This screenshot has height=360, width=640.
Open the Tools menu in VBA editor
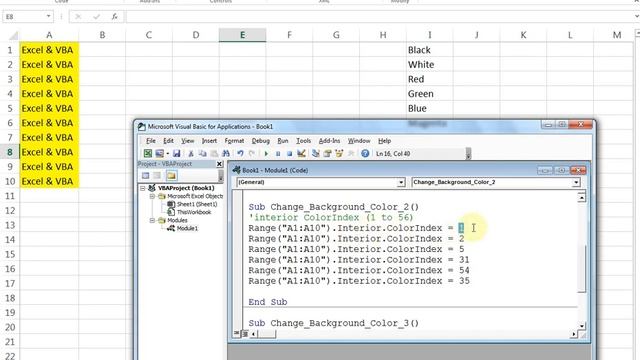coord(303,141)
